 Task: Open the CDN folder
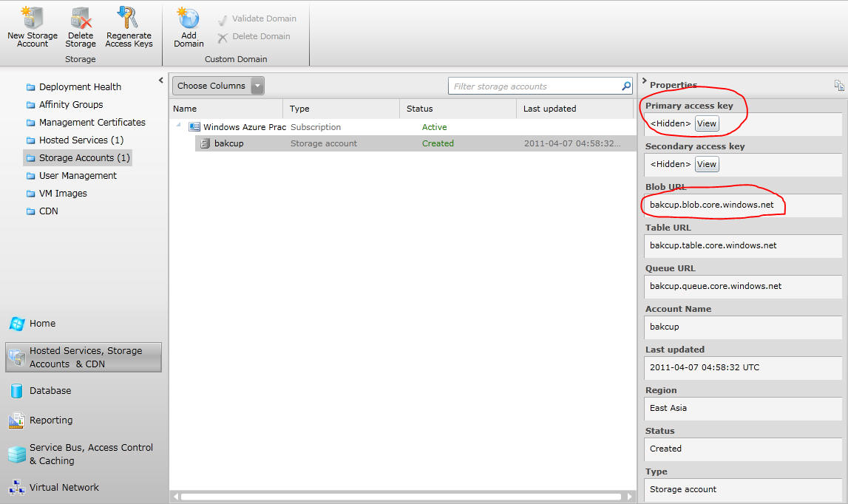pos(42,211)
